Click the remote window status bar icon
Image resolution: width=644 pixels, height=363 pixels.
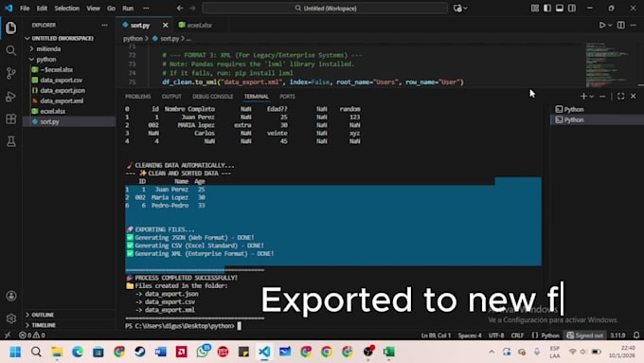click(8, 336)
